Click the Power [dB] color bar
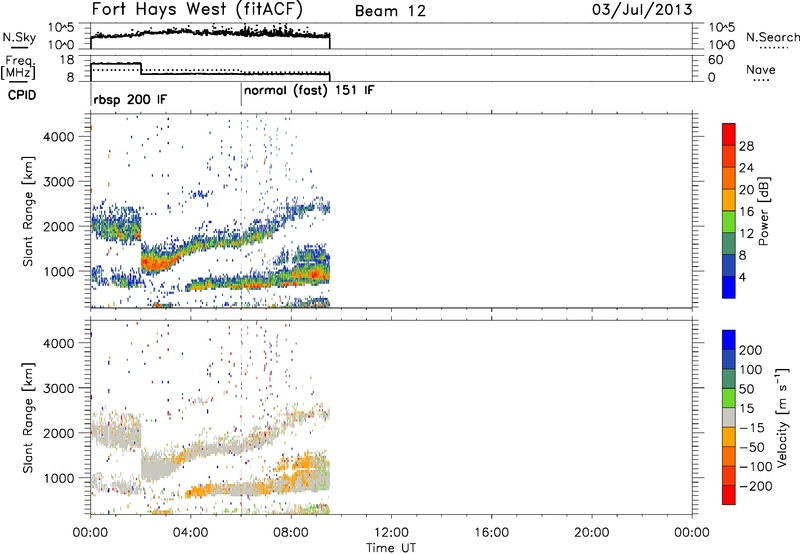This screenshot has height=554, width=800. coord(729,211)
